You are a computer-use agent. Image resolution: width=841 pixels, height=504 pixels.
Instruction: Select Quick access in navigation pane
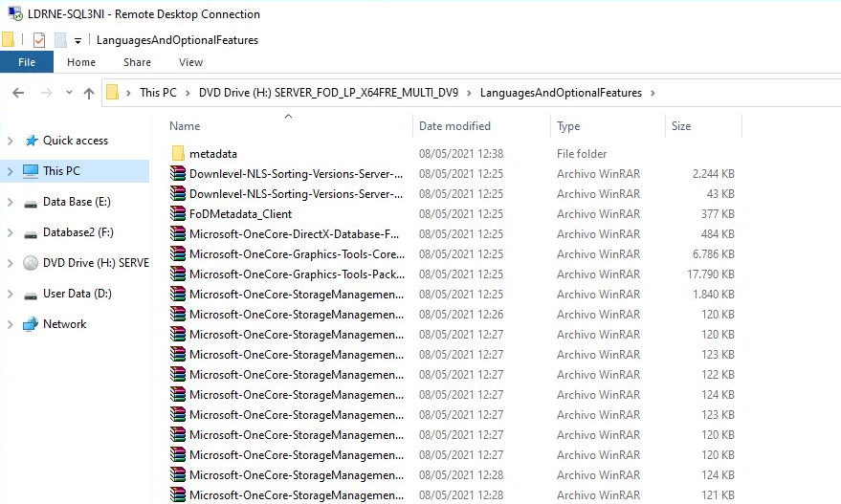pyautogui.click(x=75, y=141)
